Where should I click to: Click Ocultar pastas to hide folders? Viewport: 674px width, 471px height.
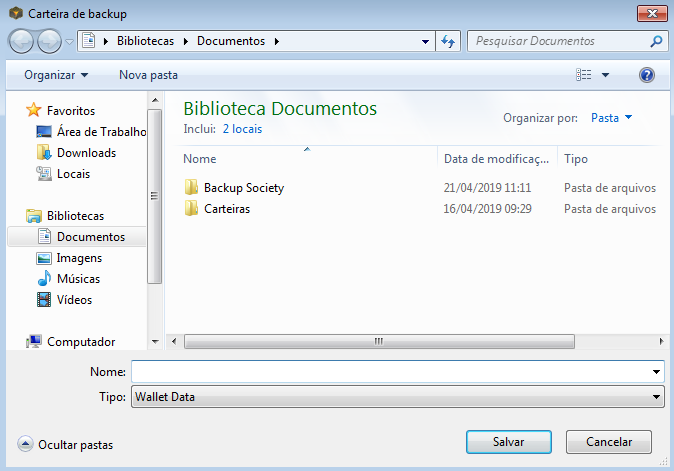pos(65,444)
